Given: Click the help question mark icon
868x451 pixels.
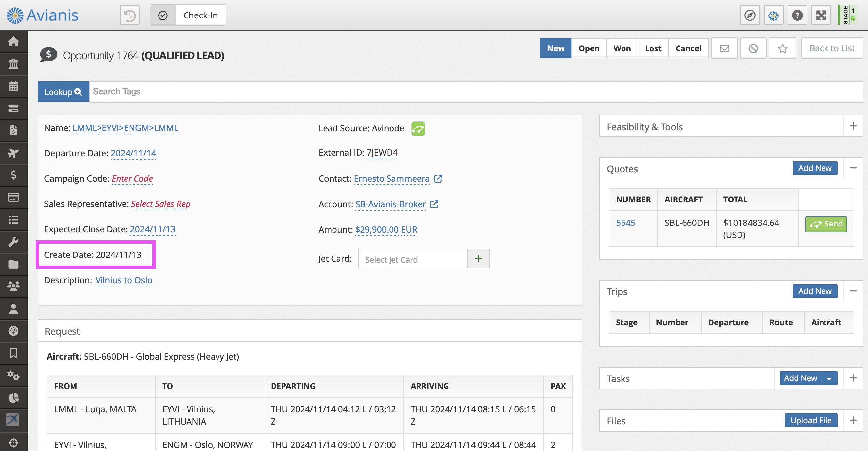Looking at the screenshot, I should point(797,15).
